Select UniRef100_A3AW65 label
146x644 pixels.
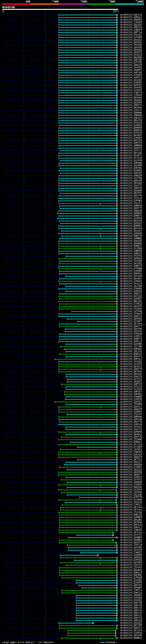131,397
